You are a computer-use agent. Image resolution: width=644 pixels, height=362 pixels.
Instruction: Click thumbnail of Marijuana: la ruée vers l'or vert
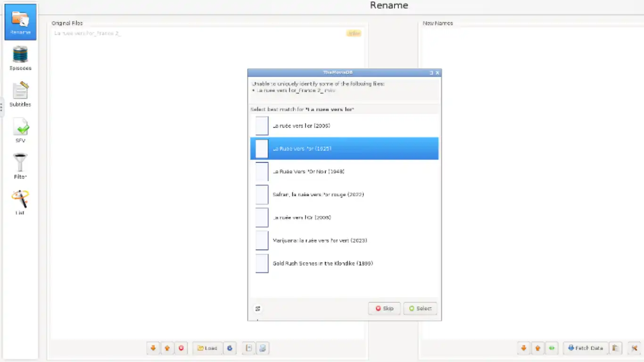(x=262, y=240)
